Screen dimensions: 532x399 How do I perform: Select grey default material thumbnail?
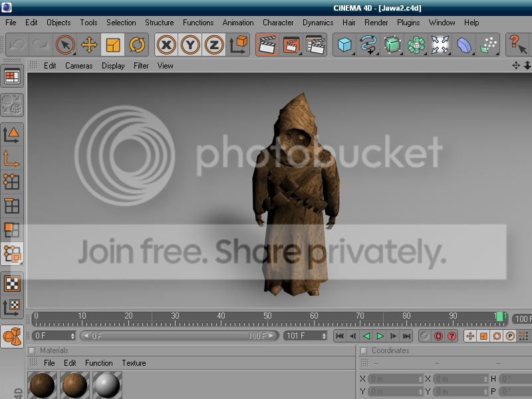pyautogui.click(x=107, y=385)
